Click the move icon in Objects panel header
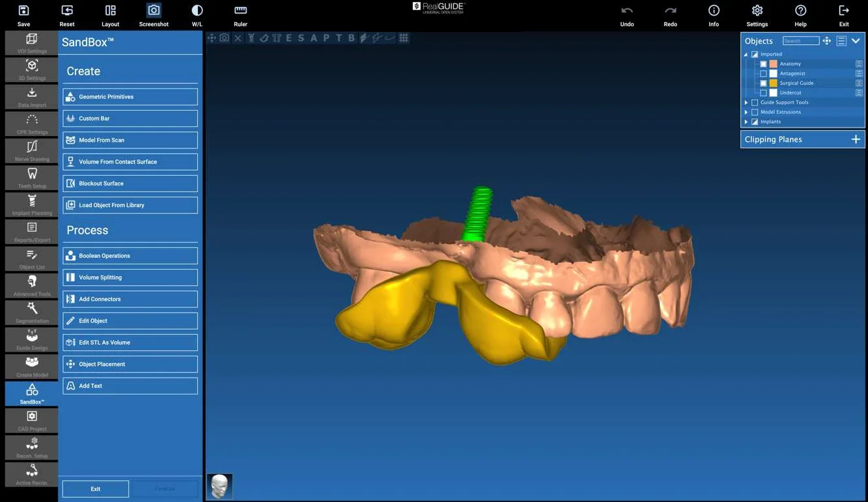 (x=827, y=40)
